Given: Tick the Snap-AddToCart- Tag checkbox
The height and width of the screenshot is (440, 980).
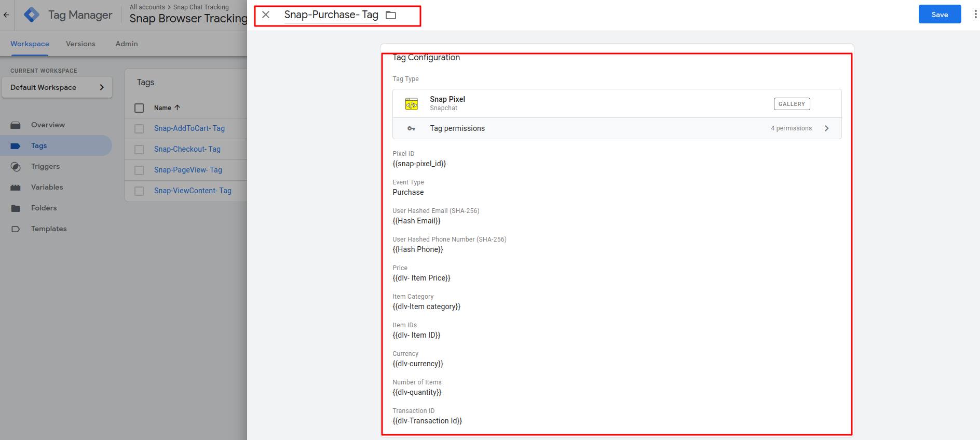Looking at the screenshot, I should click(x=139, y=129).
